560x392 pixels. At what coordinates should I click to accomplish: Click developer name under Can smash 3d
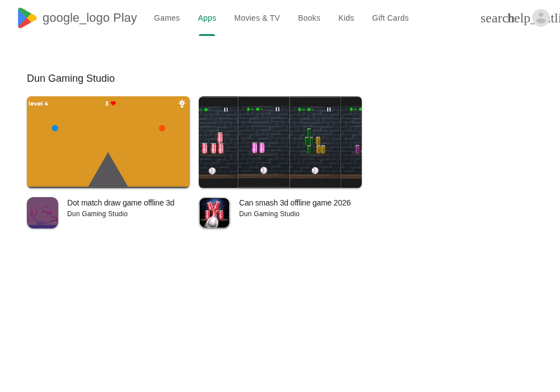click(269, 214)
